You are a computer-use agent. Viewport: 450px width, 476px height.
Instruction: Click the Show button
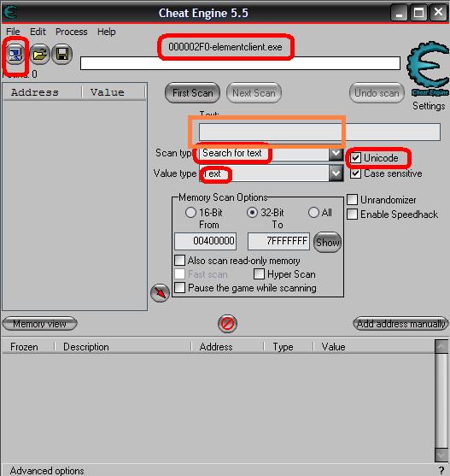coord(328,242)
